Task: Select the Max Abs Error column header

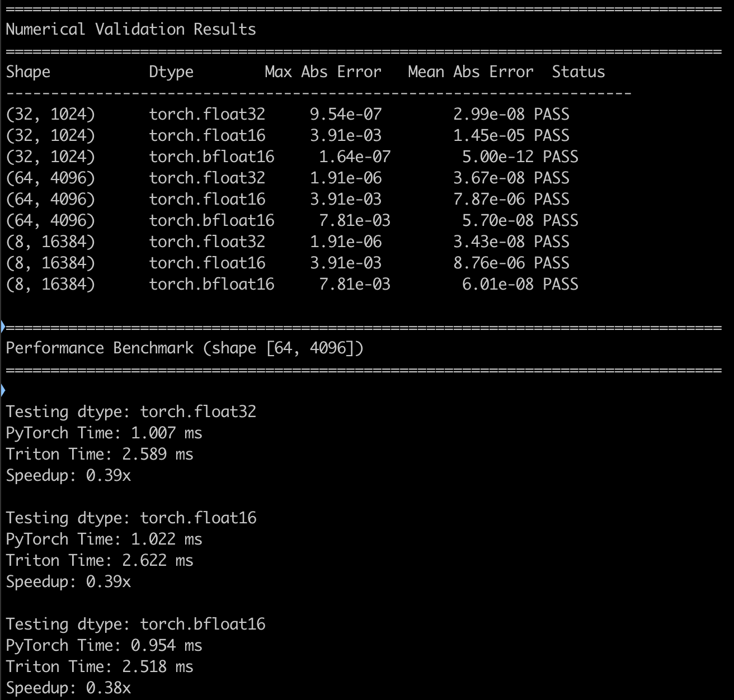Action: point(323,72)
